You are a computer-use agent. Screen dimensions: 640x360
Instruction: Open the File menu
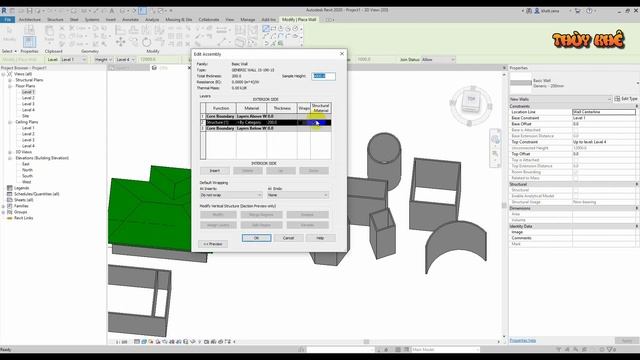tap(7, 20)
